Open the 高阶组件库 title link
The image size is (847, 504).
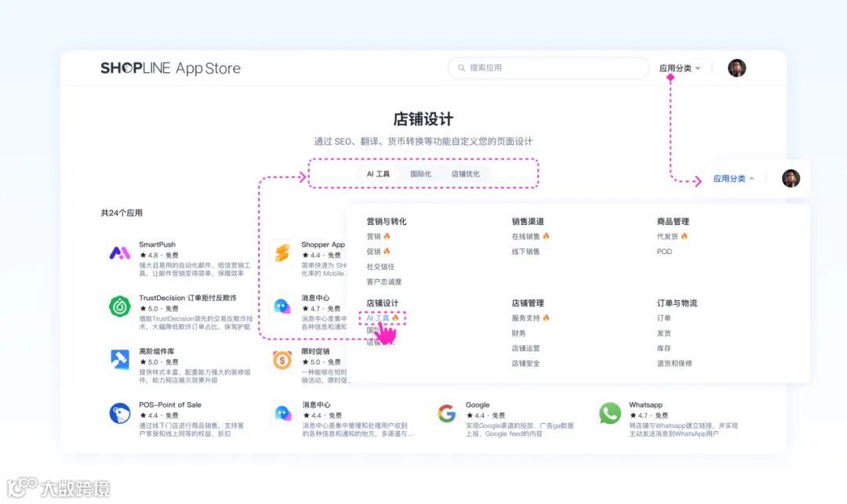tap(157, 351)
